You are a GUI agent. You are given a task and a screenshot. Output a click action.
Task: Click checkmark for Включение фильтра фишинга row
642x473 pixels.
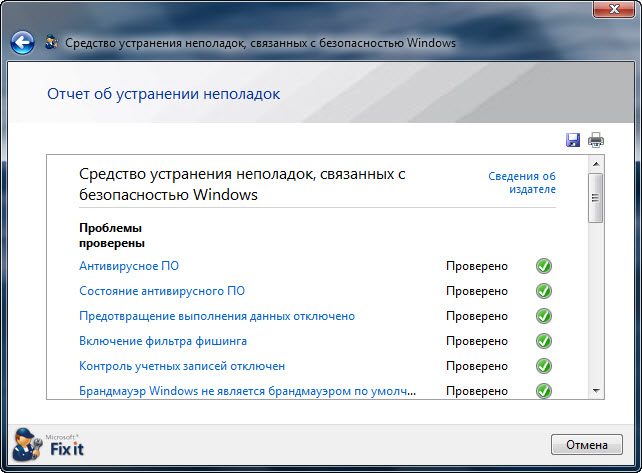pyautogui.click(x=544, y=341)
